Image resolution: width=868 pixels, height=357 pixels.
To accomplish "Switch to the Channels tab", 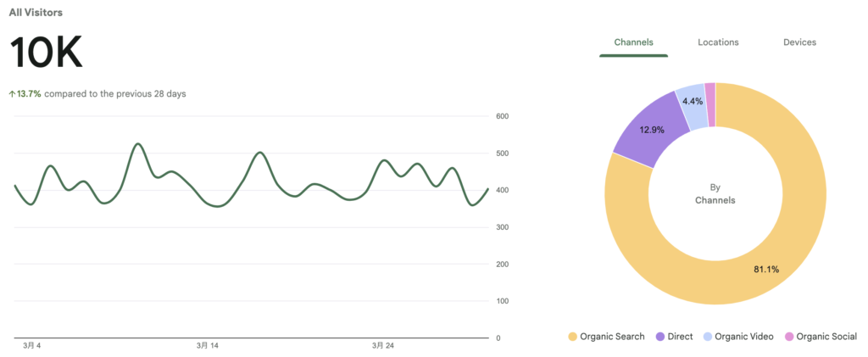I will point(633,42).
